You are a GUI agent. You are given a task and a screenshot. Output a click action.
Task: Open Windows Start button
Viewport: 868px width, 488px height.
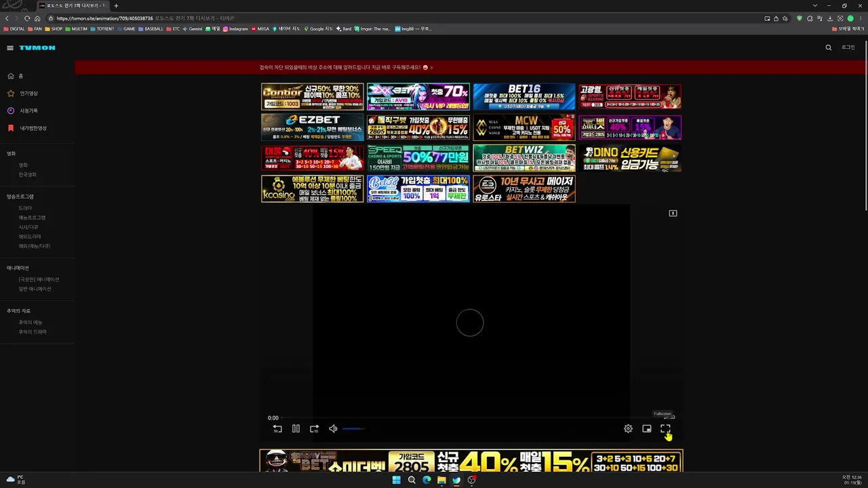coord(396,480)
